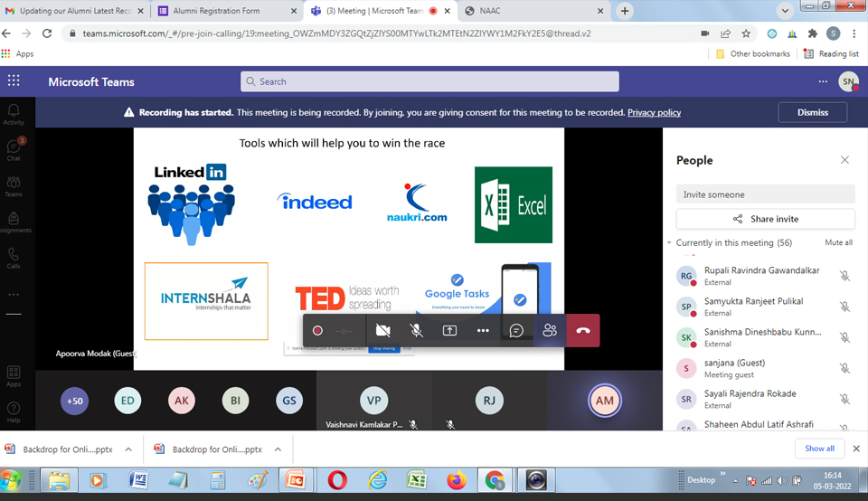868x501 pixels.
Task: Select Rupali Ravindra Gawandalkar participant
Action: click(765, 275)
